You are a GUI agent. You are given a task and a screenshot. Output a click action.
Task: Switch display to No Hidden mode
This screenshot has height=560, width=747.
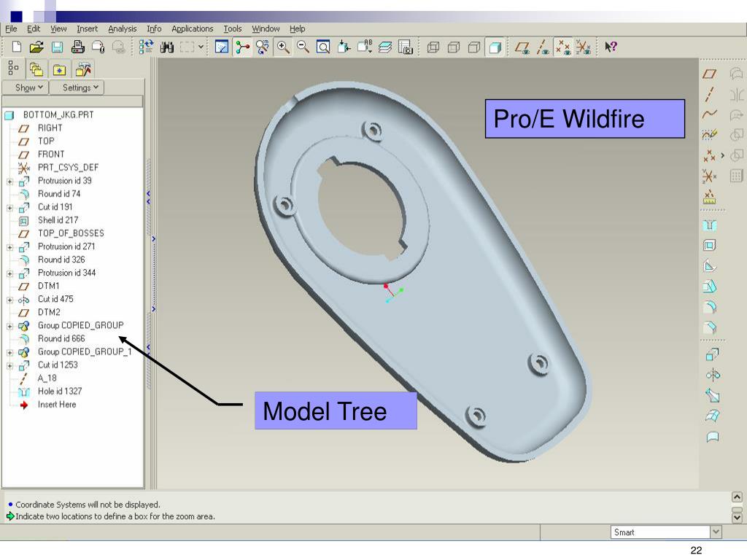pyautogui.click(x=474, y=47)
